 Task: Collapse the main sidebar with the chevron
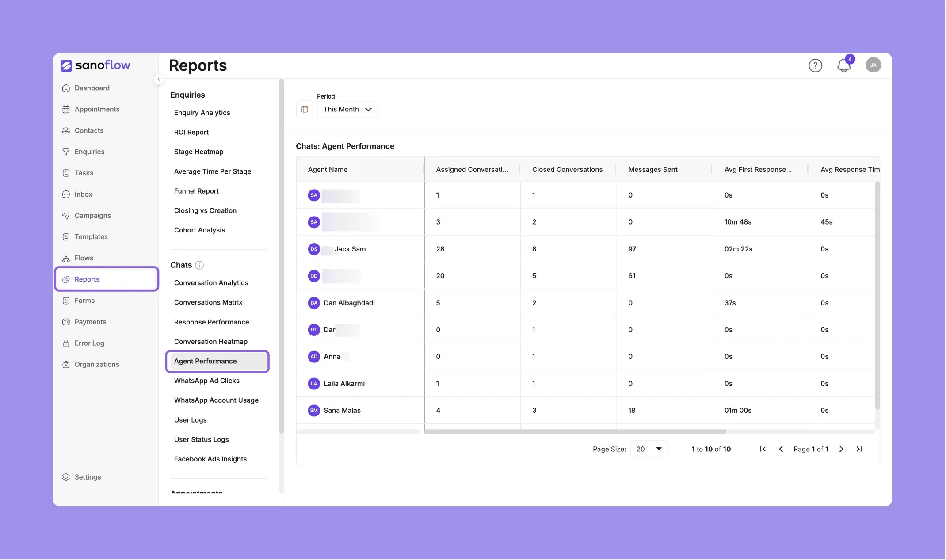point(159,80)
